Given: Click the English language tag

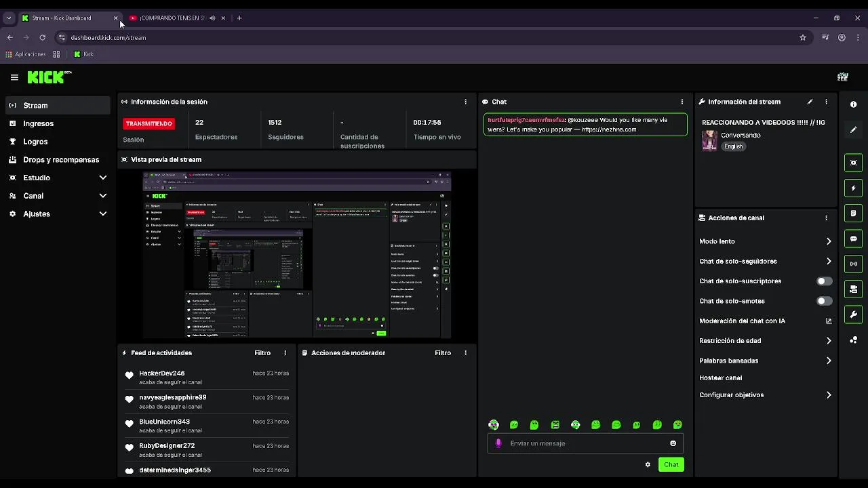Looking at the screenshot, I should click(x=733, y=146).
